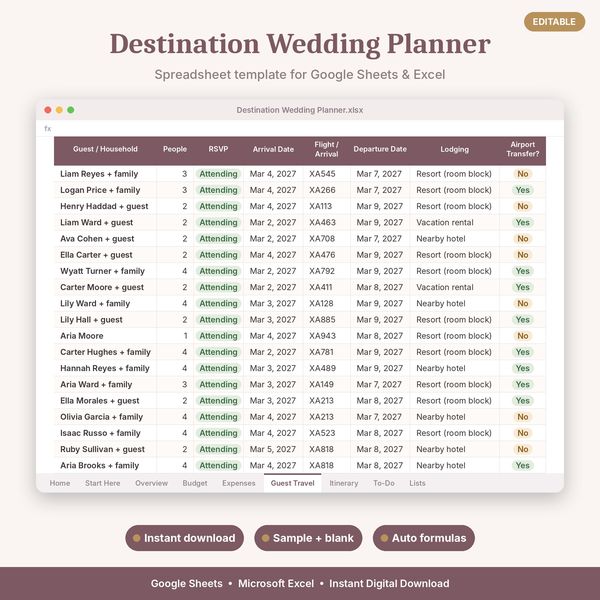This screenshot has width=600, height=600.
Task: Select the Expenses sheet tab
Action: point(238,483)
